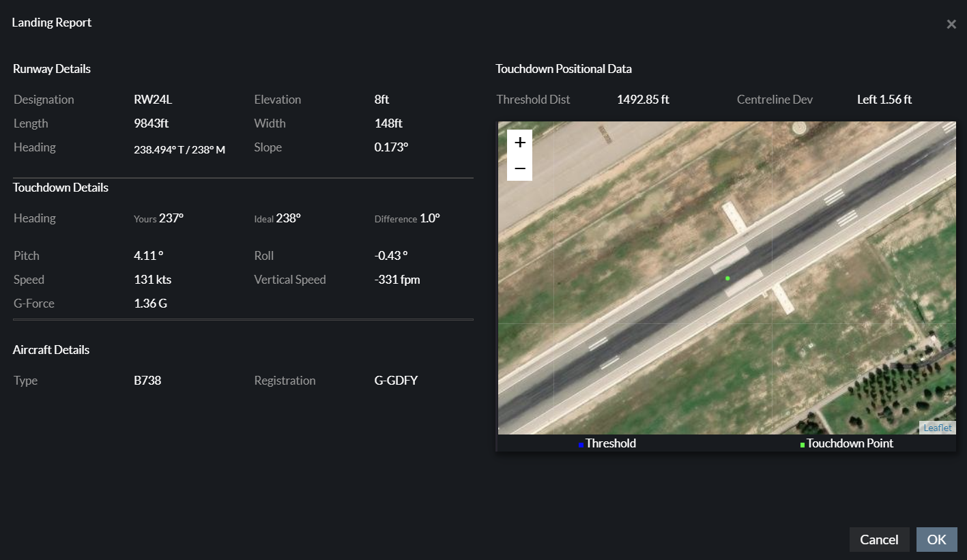Confirm the report with OK

[x=936, y=539]
